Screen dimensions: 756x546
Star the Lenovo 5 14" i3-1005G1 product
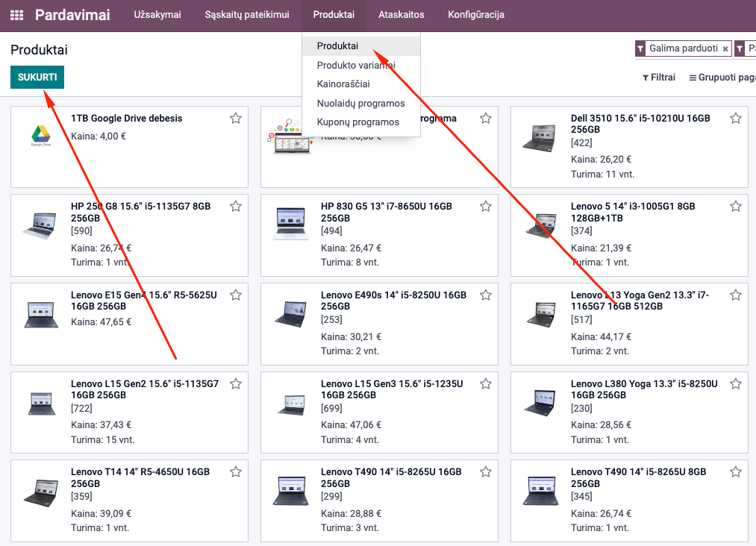point(735,207)
